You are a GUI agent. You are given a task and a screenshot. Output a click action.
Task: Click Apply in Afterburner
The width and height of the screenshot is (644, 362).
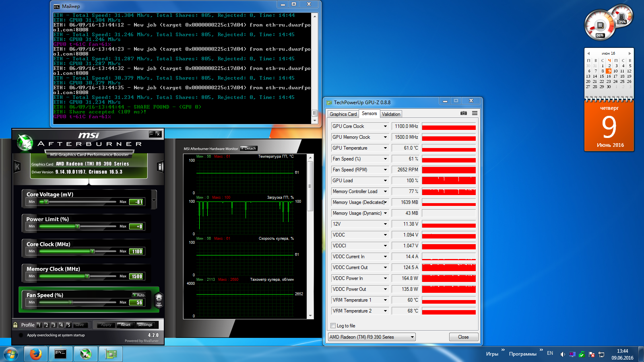[x=106, y=325]
